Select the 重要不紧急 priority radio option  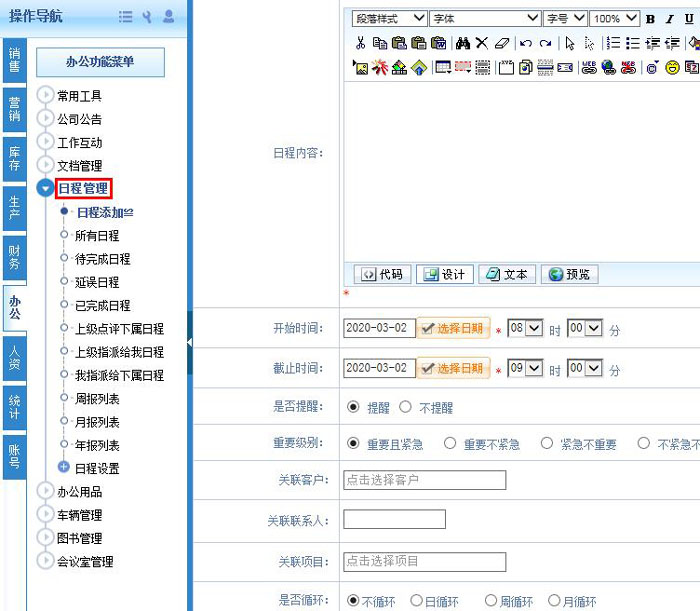pyautogui.click(x=450, y=443)
